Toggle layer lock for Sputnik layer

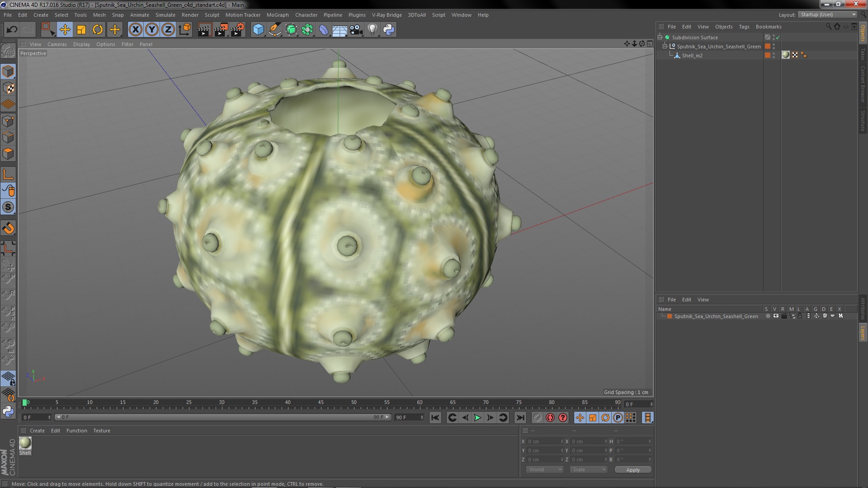pyautogui.click(x=800, y=316)
